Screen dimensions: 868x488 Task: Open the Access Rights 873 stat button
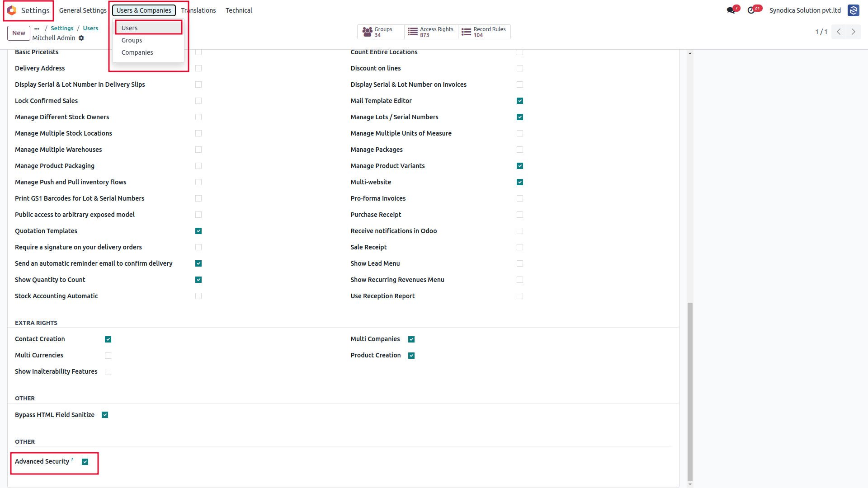coord(431,32)
